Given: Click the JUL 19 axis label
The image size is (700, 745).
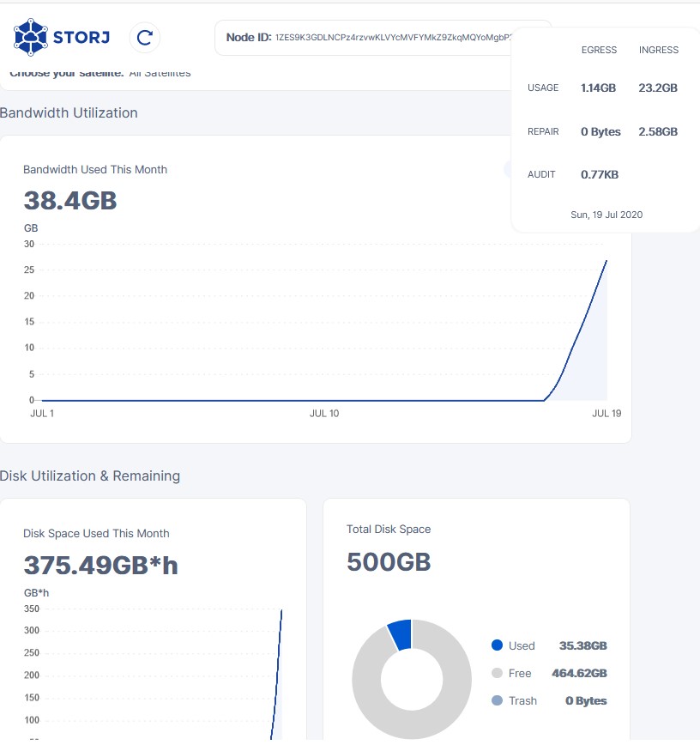Looking at the screenshot, I should coord(606,414).
